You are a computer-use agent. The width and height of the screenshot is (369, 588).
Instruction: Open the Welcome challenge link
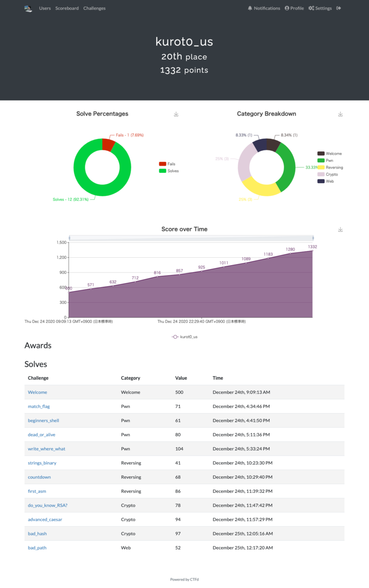point(38,392)
